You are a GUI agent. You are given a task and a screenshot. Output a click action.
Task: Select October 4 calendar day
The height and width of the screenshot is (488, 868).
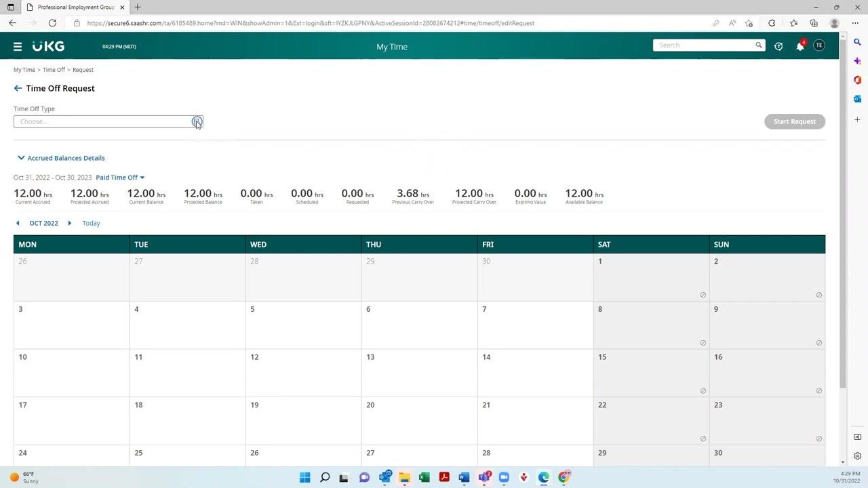187,325
